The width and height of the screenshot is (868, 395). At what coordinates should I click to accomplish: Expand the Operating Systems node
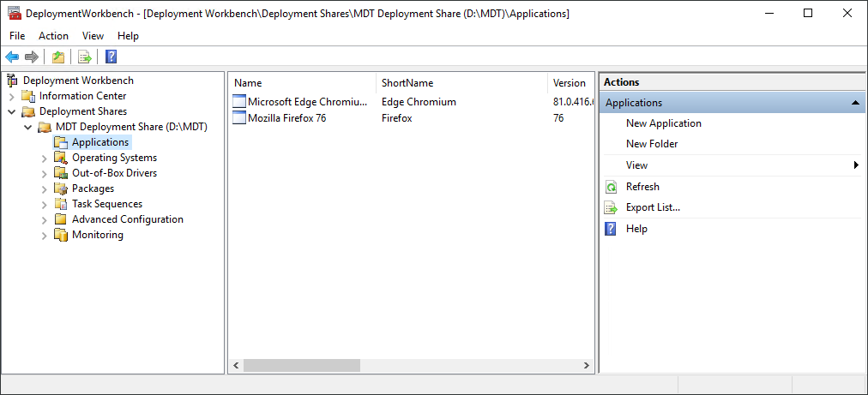45,159
